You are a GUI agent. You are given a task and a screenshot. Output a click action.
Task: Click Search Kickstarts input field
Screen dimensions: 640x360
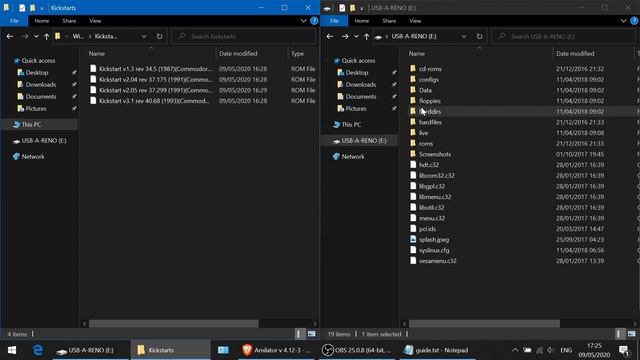[x=244, y=36]
